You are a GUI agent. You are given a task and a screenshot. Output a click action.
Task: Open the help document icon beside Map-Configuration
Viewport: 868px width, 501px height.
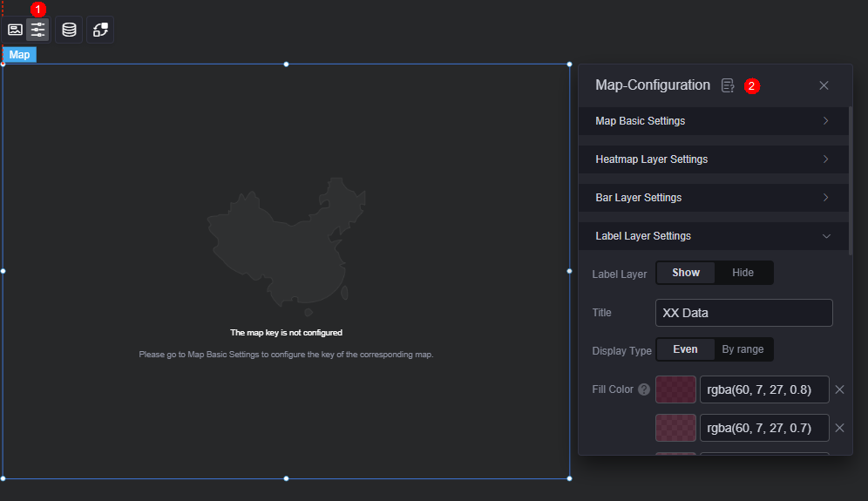[728, 85]
